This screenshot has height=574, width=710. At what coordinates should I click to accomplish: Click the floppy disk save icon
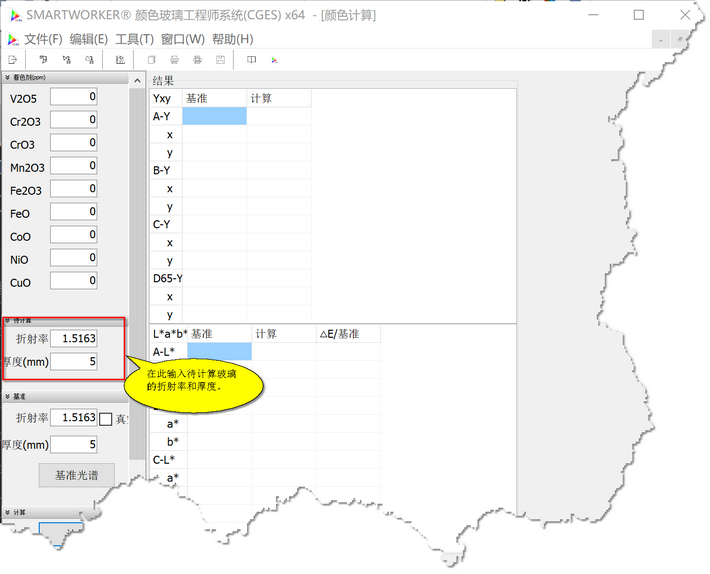[220, 60]
